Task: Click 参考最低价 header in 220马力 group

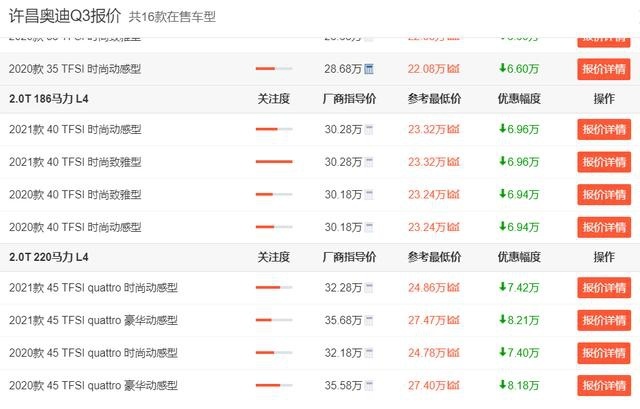Action: 434,257
